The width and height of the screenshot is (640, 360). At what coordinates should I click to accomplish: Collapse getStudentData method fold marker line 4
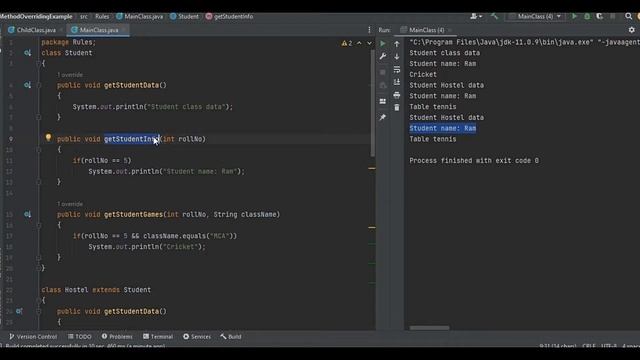pos(39,85)
